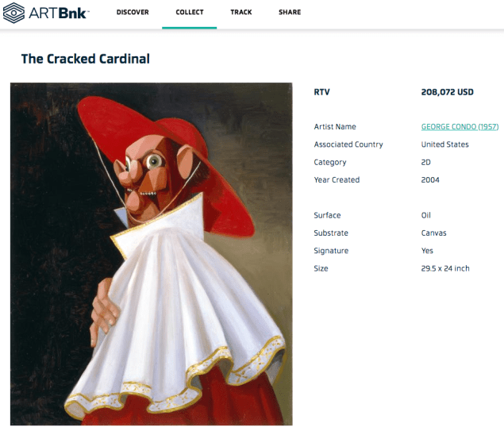Go to the Track section

(241, 13)
